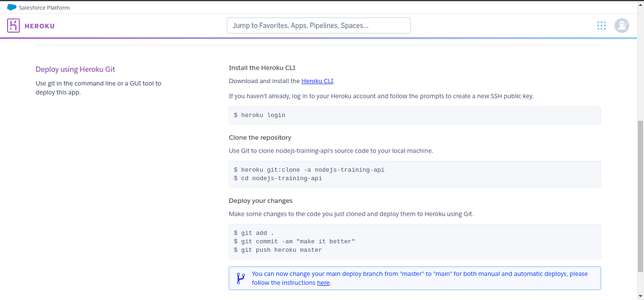Click the '$ heroku login' code block
Screen dimensions: 644x300
415,115
